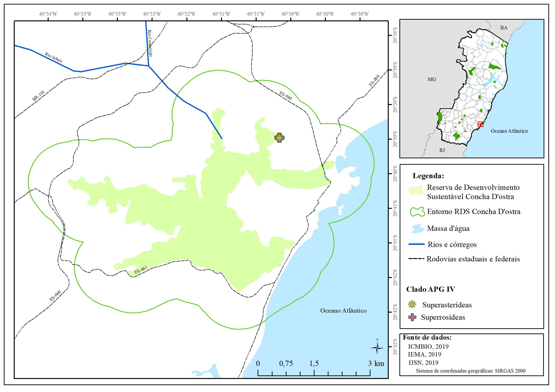This screenshot has height=392, width=555.
Task: Click the north arrow compass rose
Action: [377, 348]
